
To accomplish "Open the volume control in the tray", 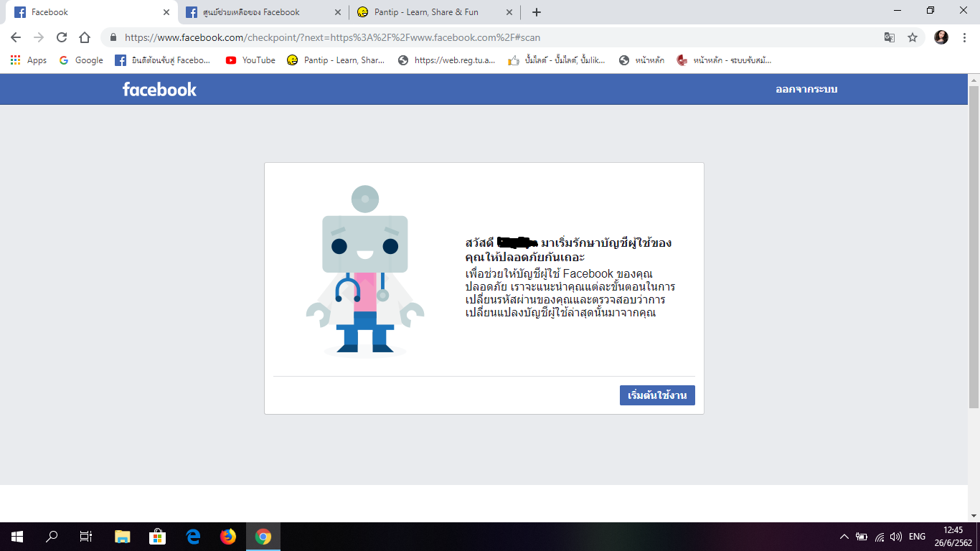I will pos(895,537).
